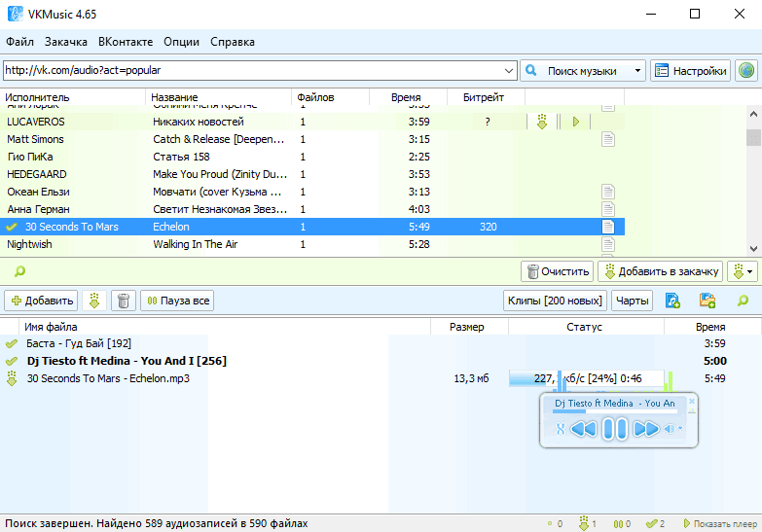Open the ВКонтакте menu

click(126, 42)
